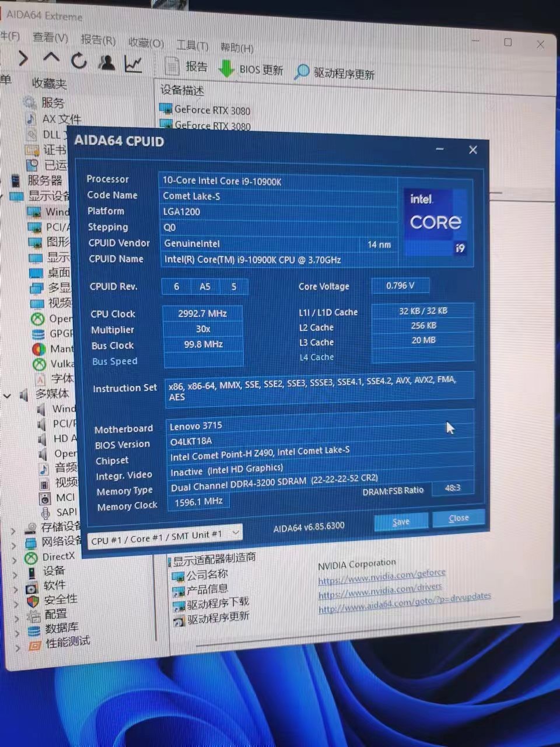
Task: Open the 报告(R) menu
Action: tap(98, 40)
